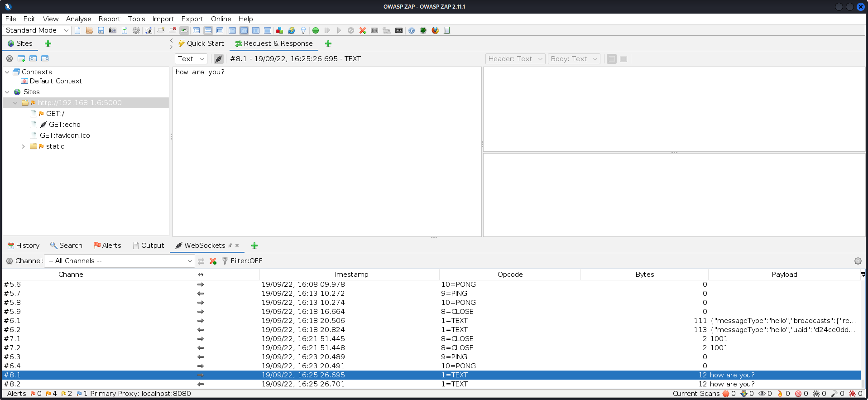The height and width of the screenshot is (400, 868).
Task: Click the Manage Add-ons colored blocks icon
Action: (x=279, y=30)
